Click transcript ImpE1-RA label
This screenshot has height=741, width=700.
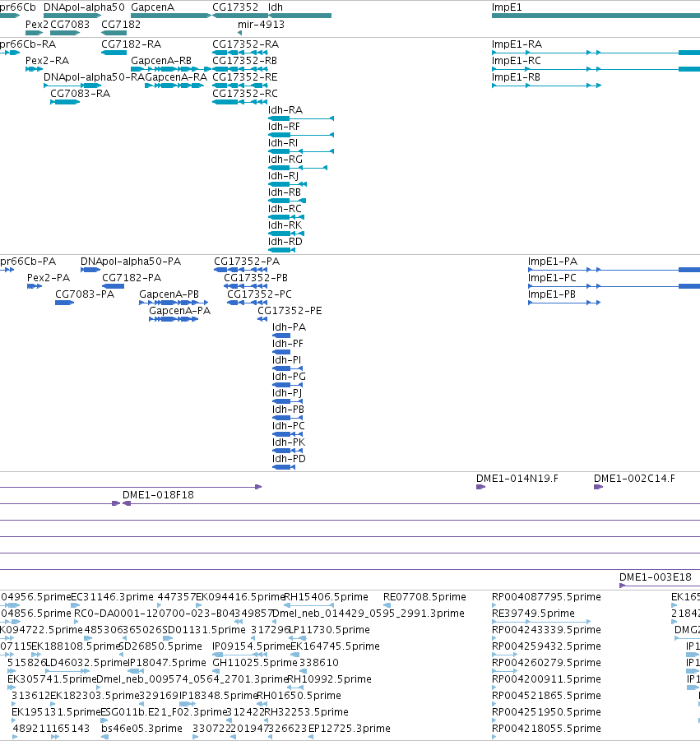click(517, 44)
